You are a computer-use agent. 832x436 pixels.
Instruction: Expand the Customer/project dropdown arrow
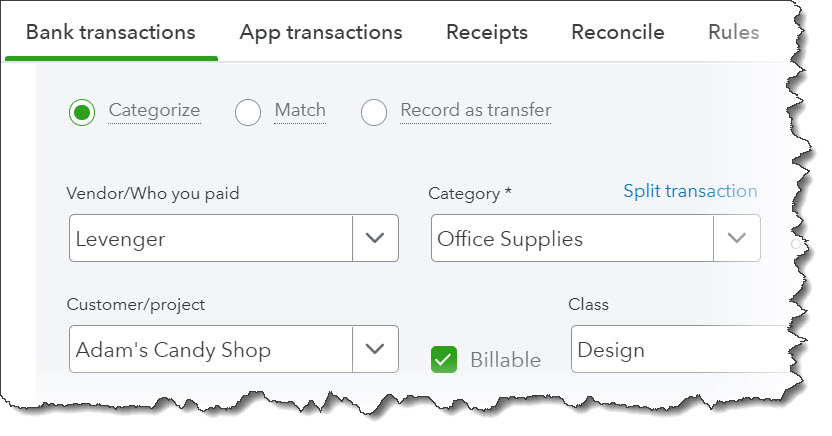pos(375,350)
